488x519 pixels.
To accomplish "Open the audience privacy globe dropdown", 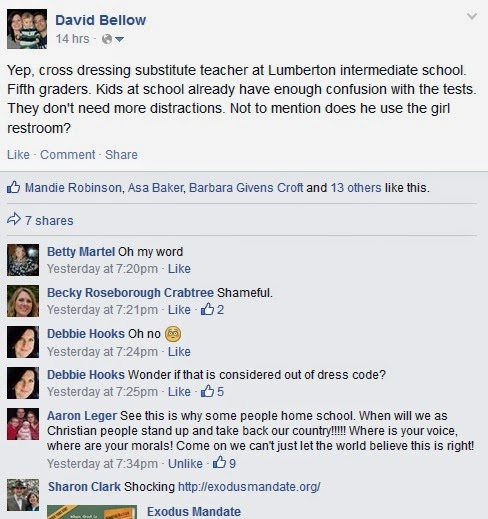I will tap(113, 39).
